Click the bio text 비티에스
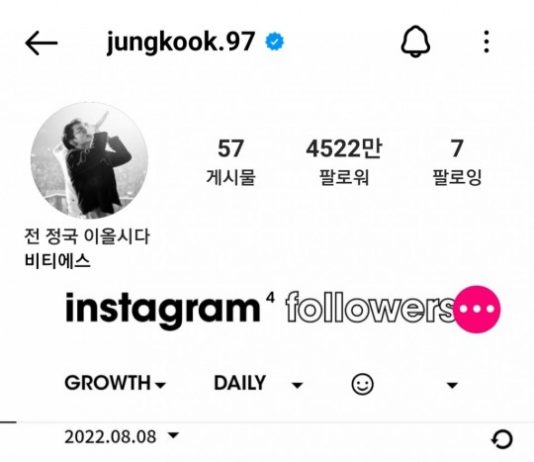 pos(57,261)
